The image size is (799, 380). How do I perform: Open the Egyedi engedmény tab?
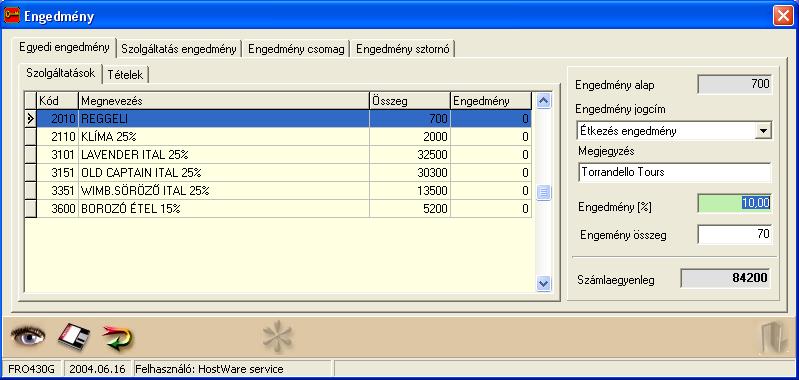coord(64,47)
